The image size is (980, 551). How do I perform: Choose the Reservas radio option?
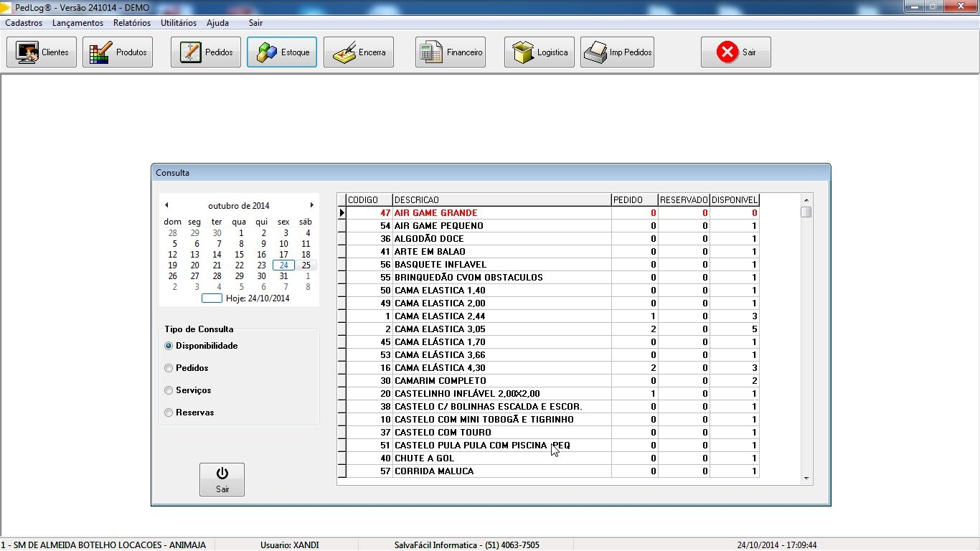169,413
